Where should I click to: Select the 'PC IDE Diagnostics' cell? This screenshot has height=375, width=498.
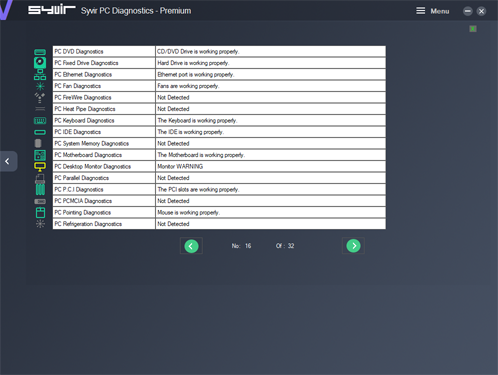pos(104,132)
